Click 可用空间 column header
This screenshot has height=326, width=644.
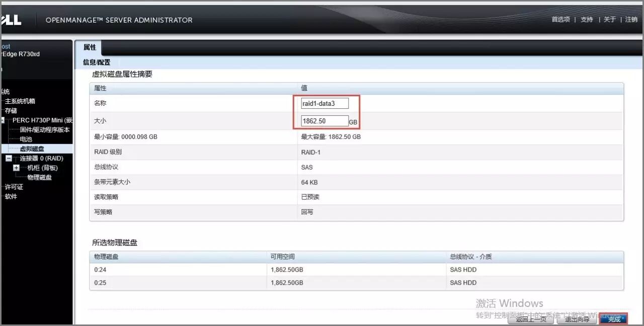[283, 257]
